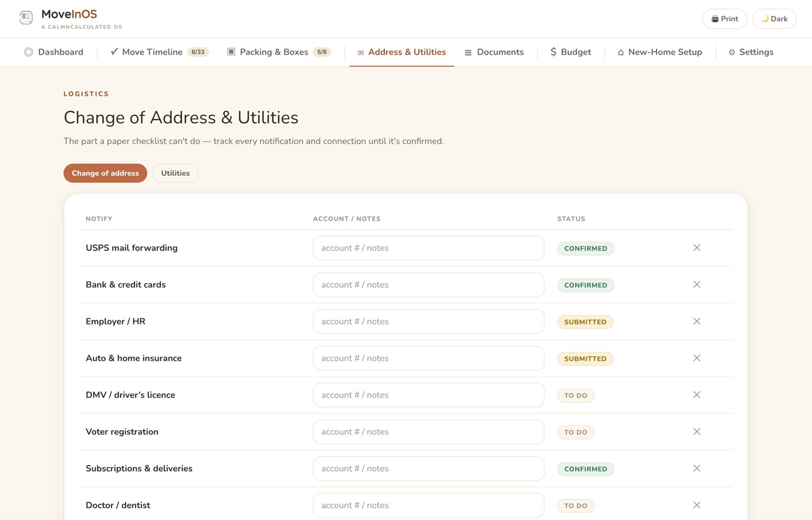Delete the Auto & home insurance row
Viewport: 812px width, 520px height.
point(697,358)
